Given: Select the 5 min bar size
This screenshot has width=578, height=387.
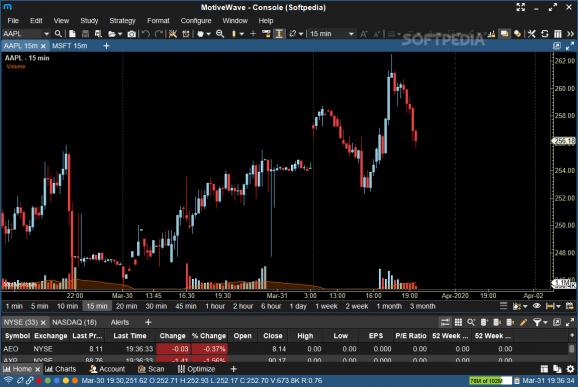Looking at the screenshot, I should pos(39,306).
